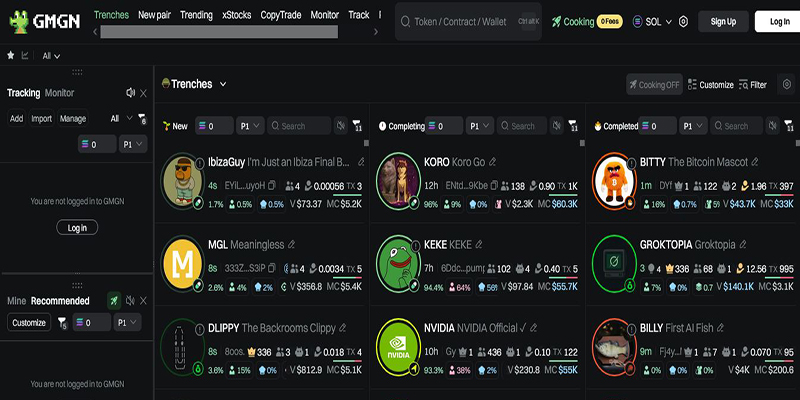The image size is (800, 400).
Task: Open P1 preset dropdown in Recommended panel
Action: [x=128, y=322]
